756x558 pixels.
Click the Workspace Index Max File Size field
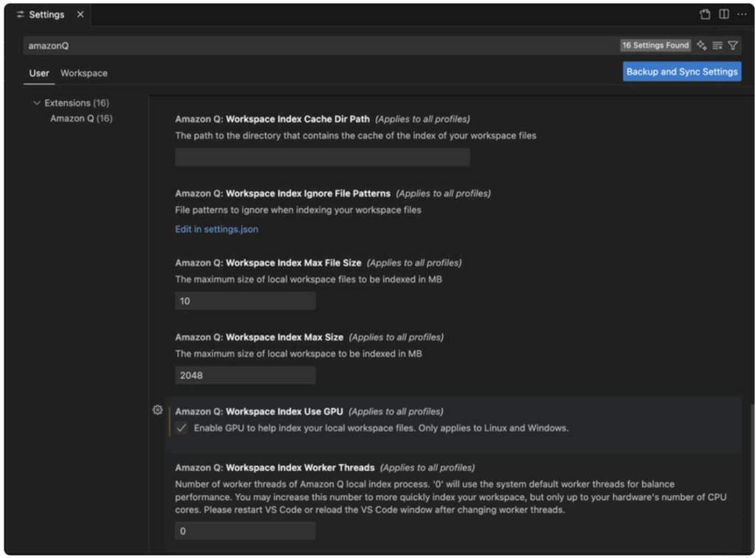click(245, 301)
